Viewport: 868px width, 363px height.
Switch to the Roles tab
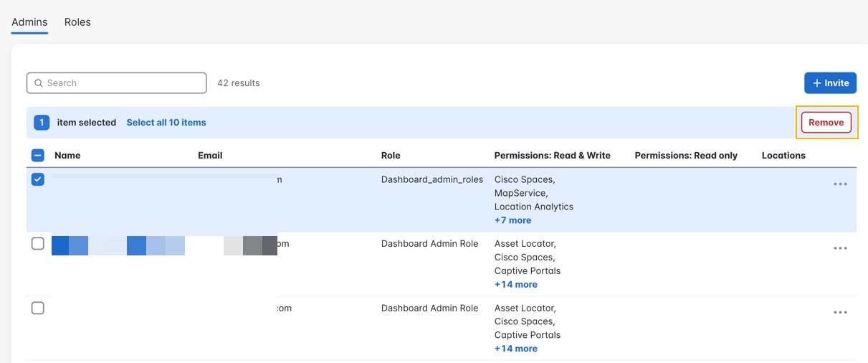(77, 22)
